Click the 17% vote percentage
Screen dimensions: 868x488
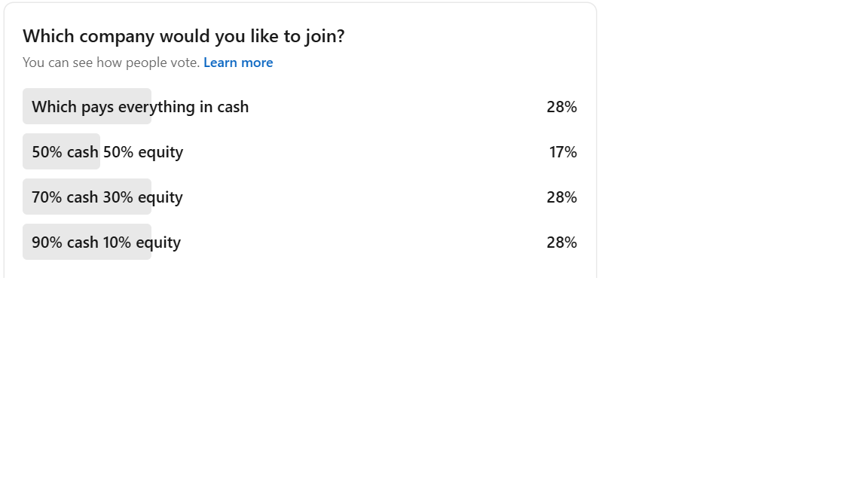pos(563,152)
